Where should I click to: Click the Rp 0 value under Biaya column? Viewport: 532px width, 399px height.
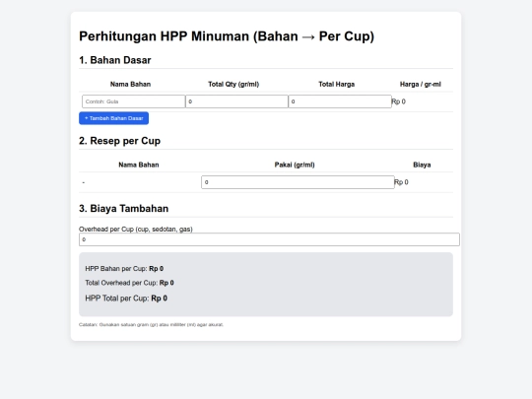click(x=401, y=182)
